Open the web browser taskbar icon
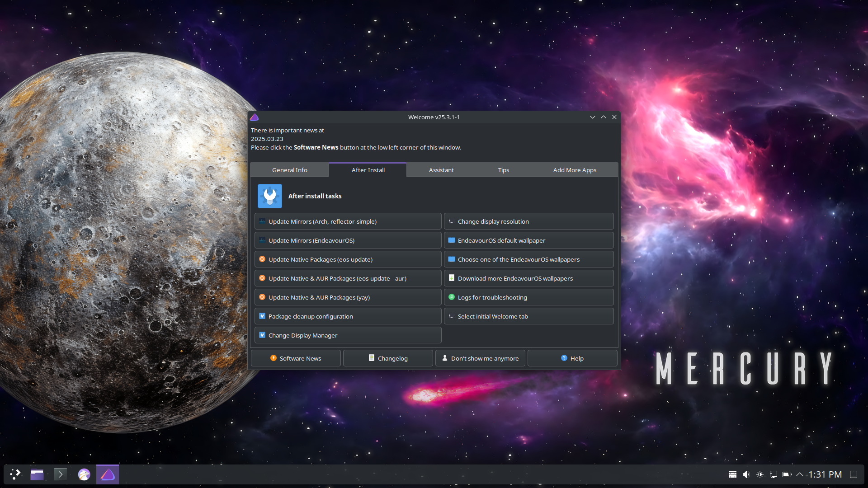 (x=84, y=474)
